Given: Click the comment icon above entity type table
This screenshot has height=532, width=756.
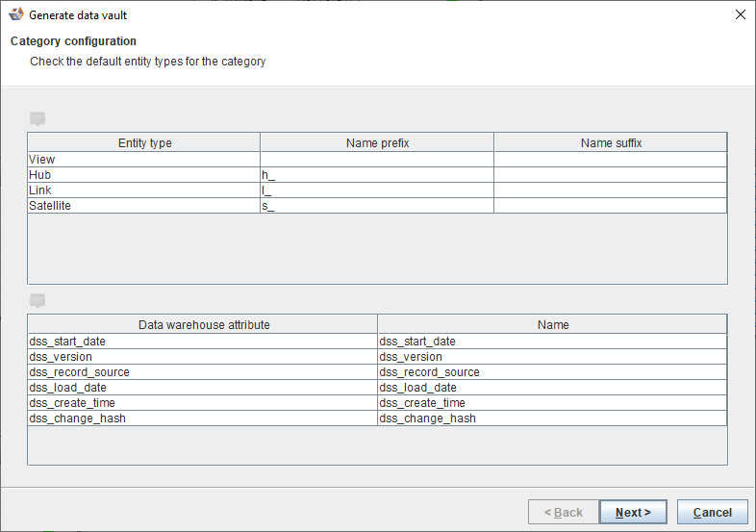Looking at the screenshot, I should pyautogui.click(x=38, y=119).
